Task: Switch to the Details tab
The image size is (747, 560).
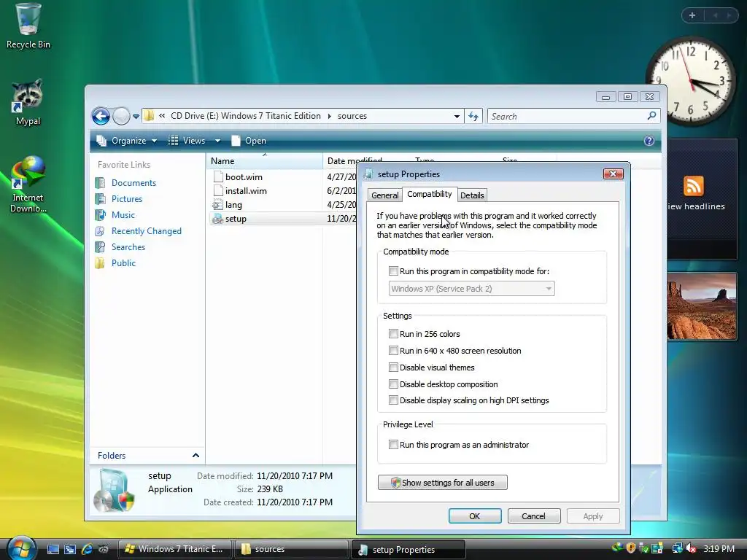Action: (472, 195)
